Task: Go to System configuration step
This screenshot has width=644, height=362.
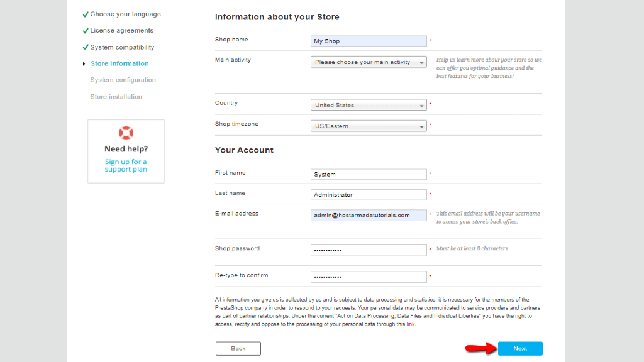Action: click(123, 80)
